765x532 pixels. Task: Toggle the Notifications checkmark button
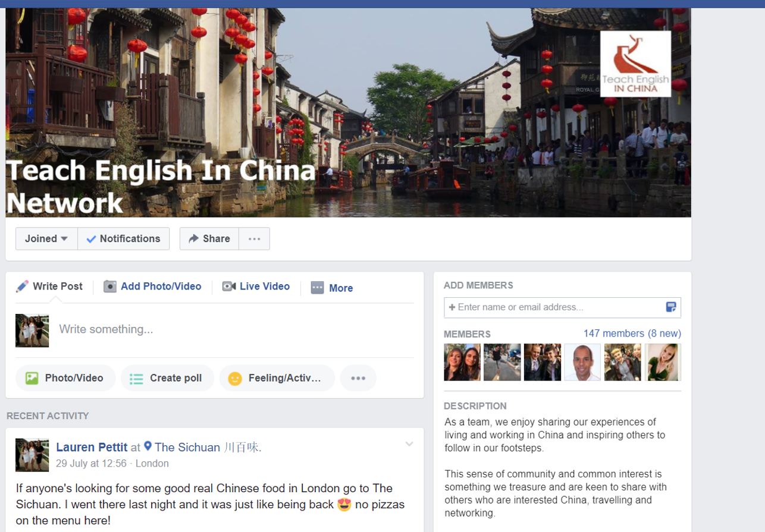[x=124, y=238]
